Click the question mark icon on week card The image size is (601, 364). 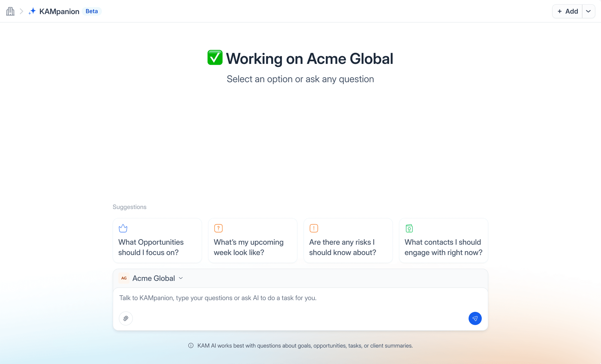218,228
